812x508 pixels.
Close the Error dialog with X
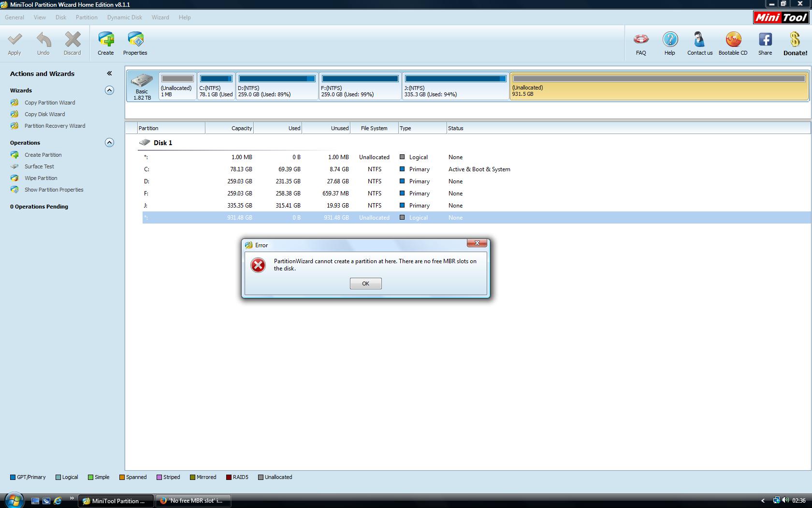[x=477, y=243]
